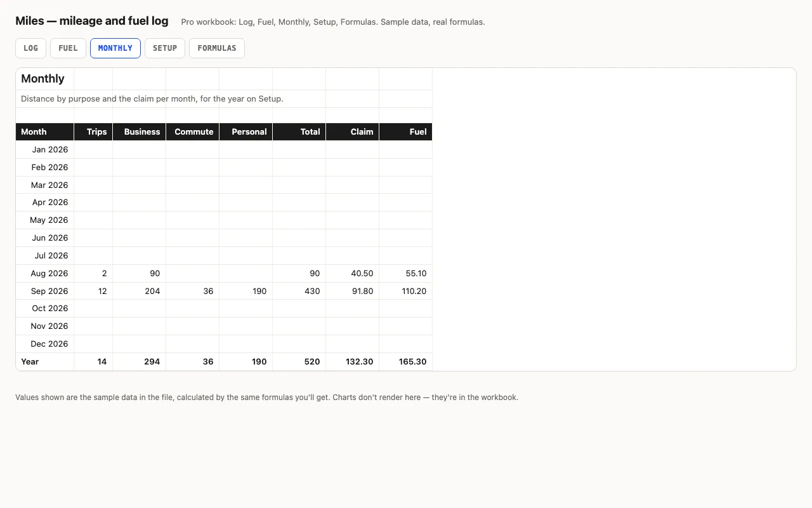The width and height of the screenshot is (812, 508).
Task: Click the Sep 2026 business value 204
Action: coord(140,291)
